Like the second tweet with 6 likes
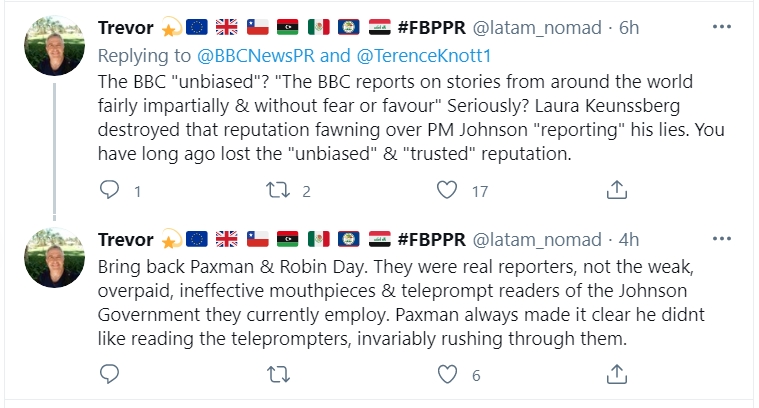This screenshot has width=759, height=408. pos(449,375)
